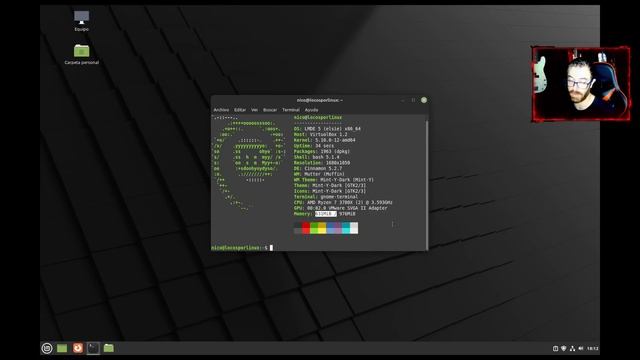
Task: Click the red color block in neofetch output
Action: coord(306,228)
